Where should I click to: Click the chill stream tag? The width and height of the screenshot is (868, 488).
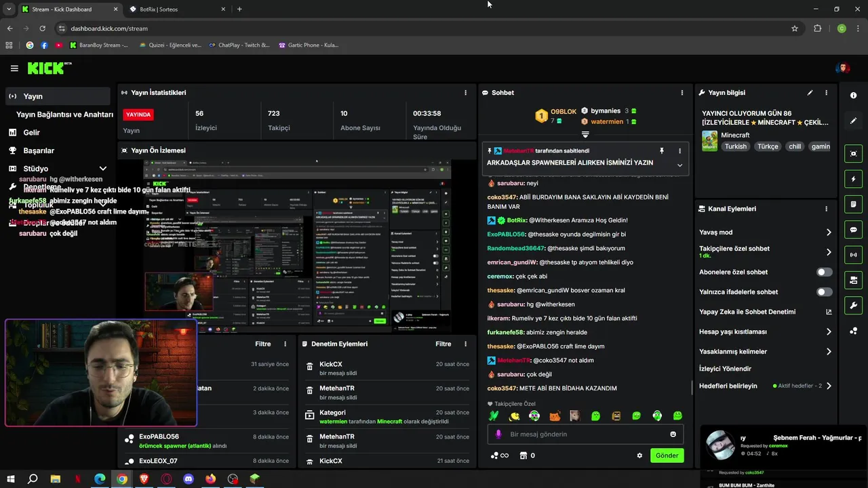[794, 146]
